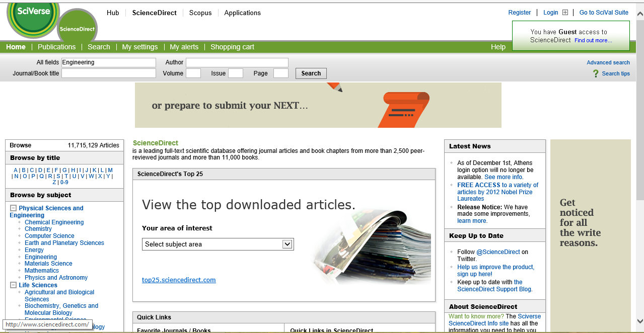
Task: Go to SciVal Suite link
Action: coord(604,13)
